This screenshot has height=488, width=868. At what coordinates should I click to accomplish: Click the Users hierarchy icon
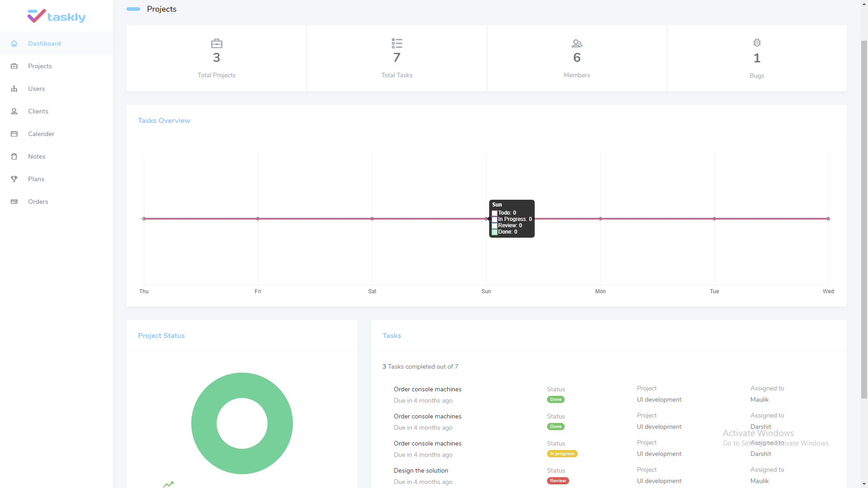(x=14, y=89)
